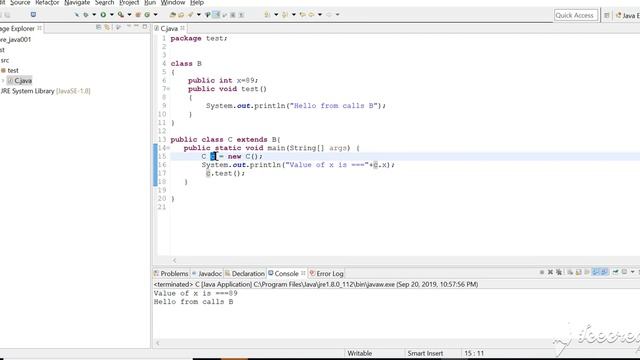
Task: Open the Back navigation history dropdown
Action: 320,15
